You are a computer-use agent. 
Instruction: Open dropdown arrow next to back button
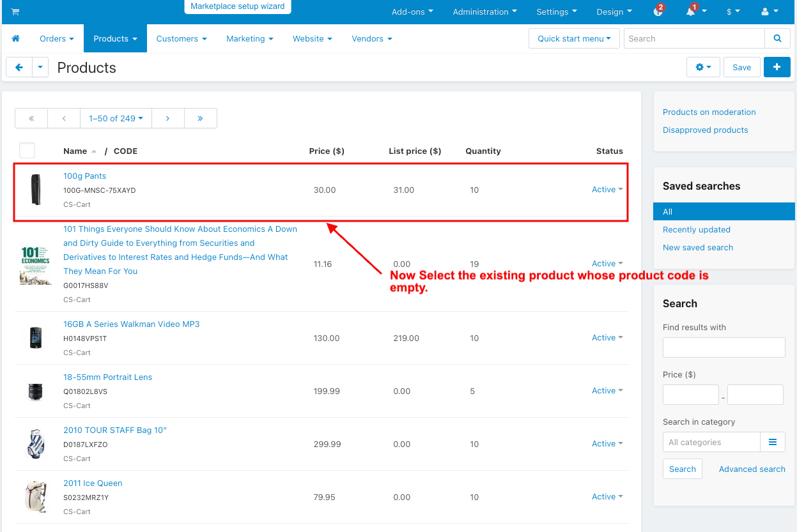tap(40, 67)
